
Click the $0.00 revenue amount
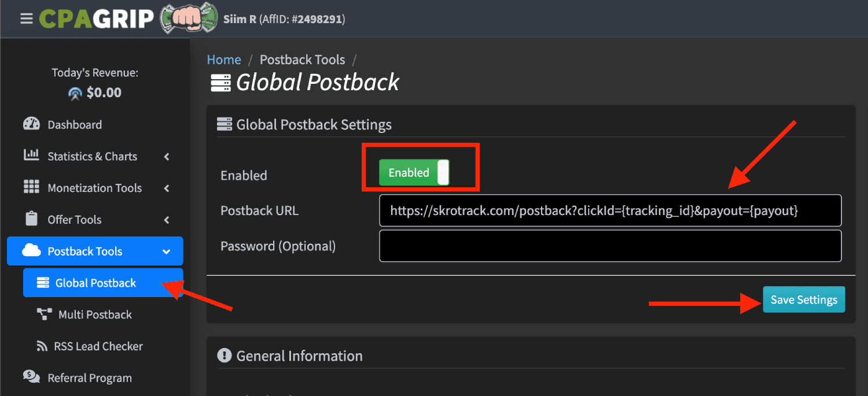[x=104, y=92]
